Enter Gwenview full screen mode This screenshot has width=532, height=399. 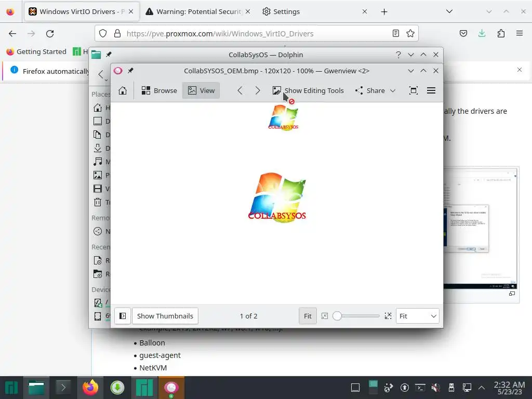413,90
